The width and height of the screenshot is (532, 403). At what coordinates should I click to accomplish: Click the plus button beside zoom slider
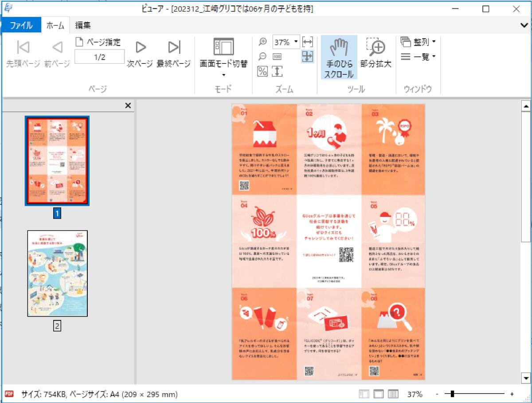[512, 394]
